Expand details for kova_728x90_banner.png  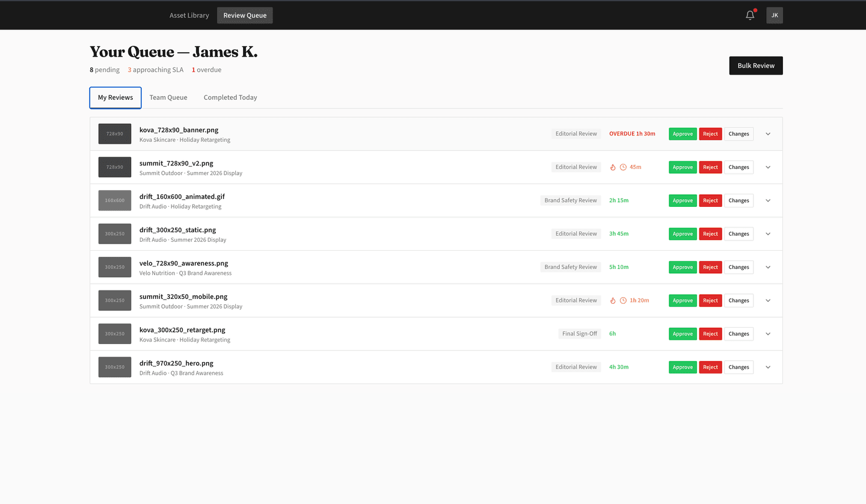[x=767, y=134]
